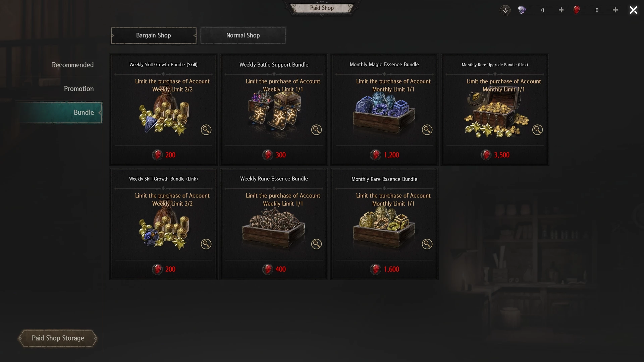Buy Monthly Rare Upgrade Bundle for 3,500
Viewport: 644px width, 362px height.
pyautogui.click(x=495, y=155)
